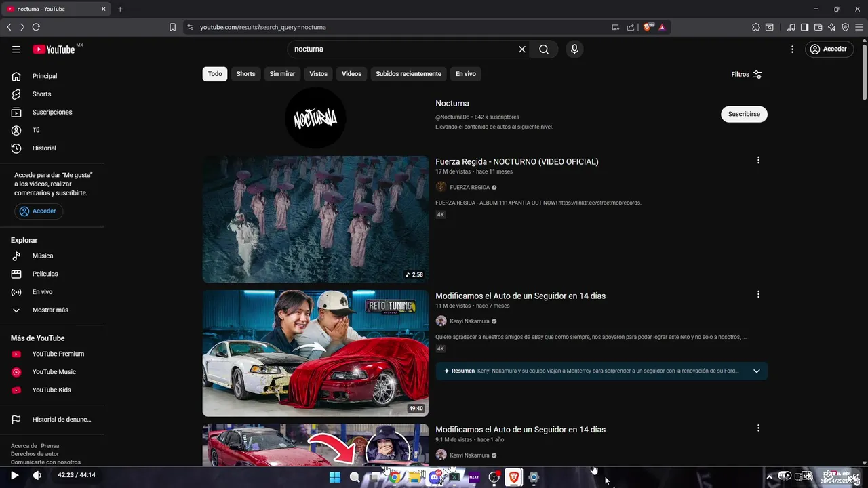Open the browser main menu hamburger icon
This screenshot has height=488, width=868.
click(859, 27)
